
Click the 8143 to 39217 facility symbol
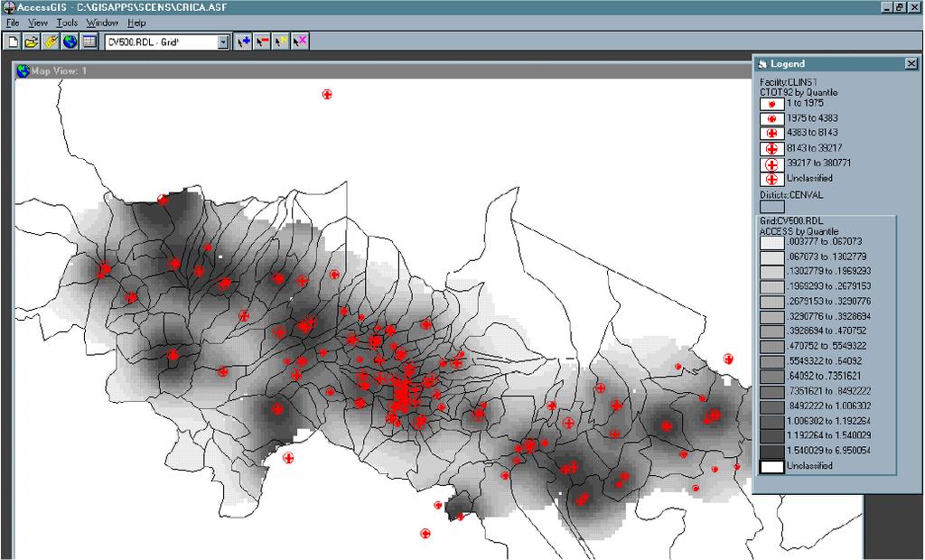[771, 149]
